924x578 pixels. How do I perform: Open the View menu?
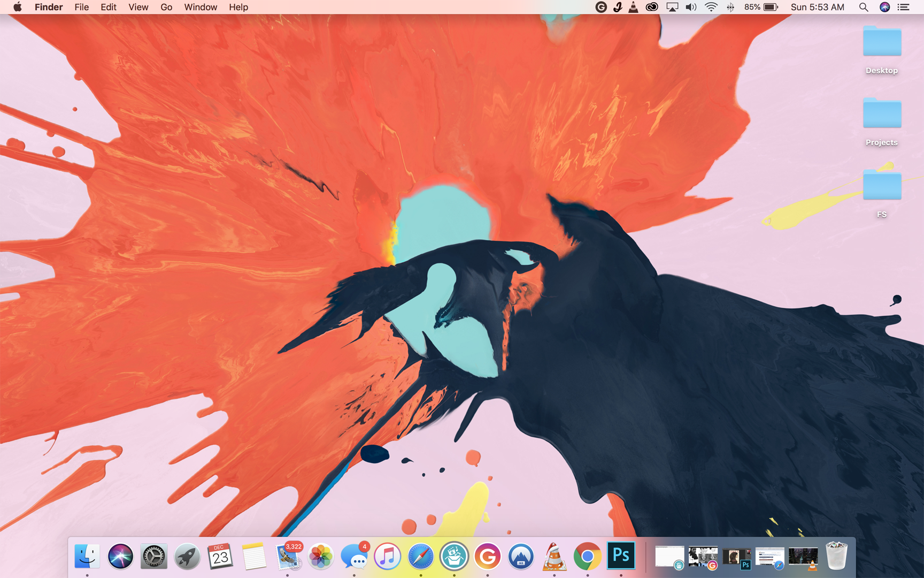click(x=138, y=7)
